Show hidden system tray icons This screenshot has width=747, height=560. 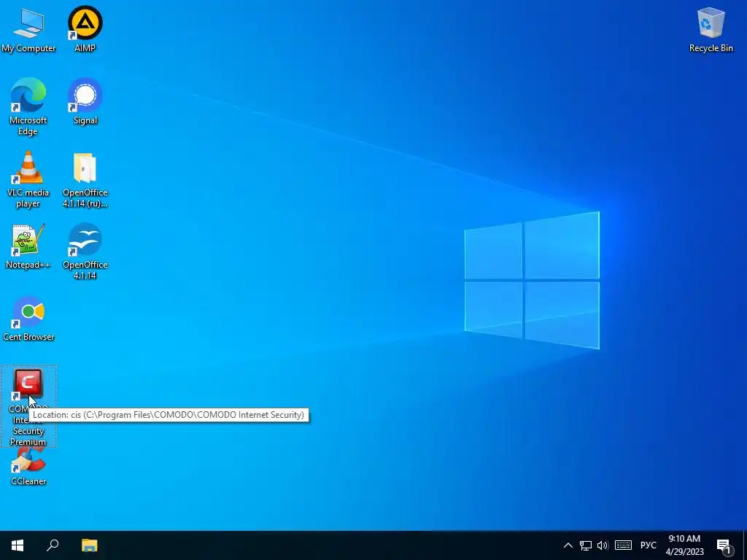coord(568,545)
